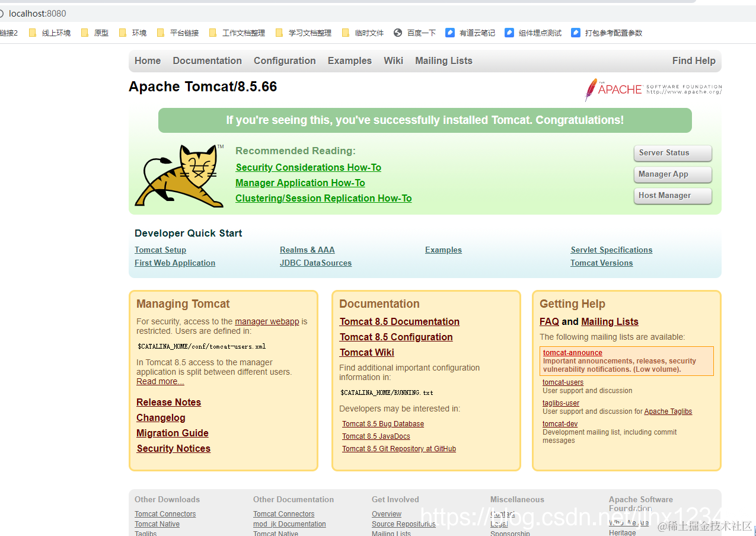This screenshot has height=536, width=756.
Task: Open the 打包参考配置参数 bookmark
Action: 607,33
